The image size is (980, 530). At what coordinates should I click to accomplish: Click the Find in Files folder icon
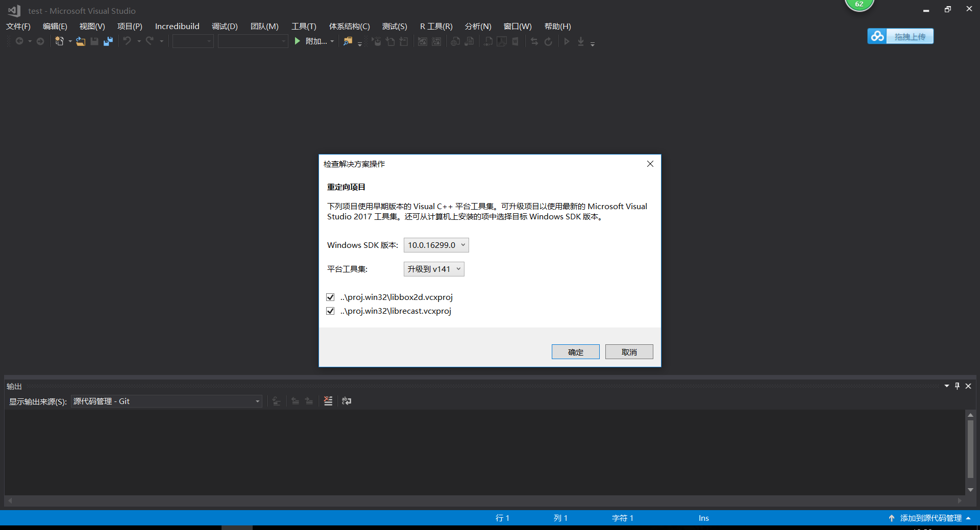pos(348,41)
